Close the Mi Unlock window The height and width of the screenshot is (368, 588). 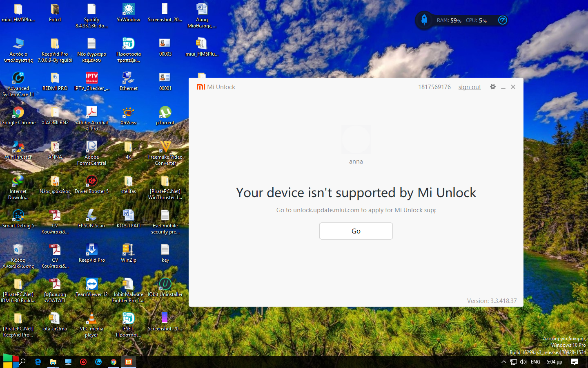(513, 87)
